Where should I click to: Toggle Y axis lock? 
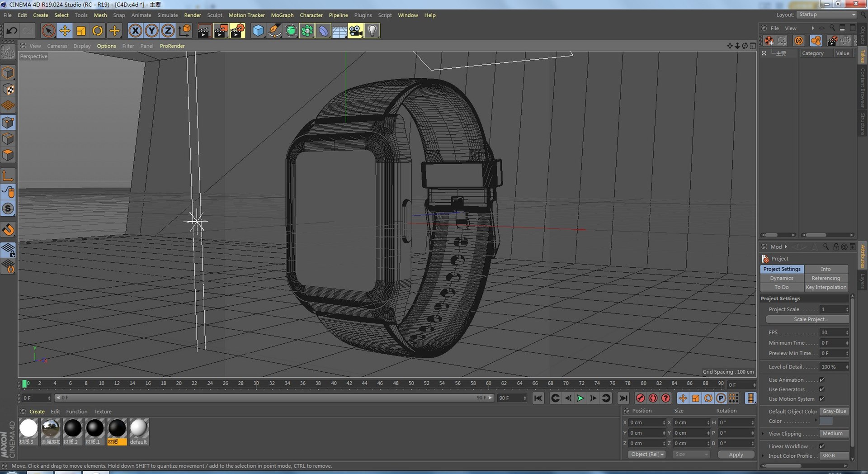coord(151,31)
